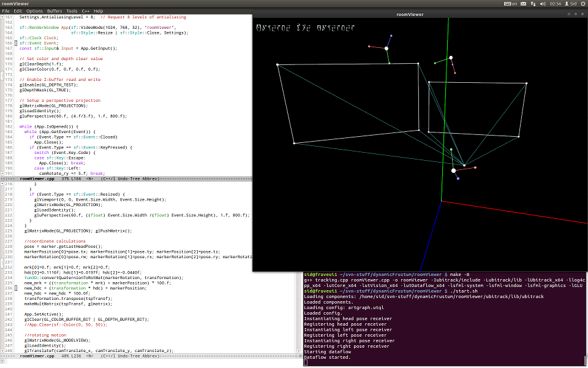Open the sound volume indicator
588x368 pixels.
(x=543, y=4)
